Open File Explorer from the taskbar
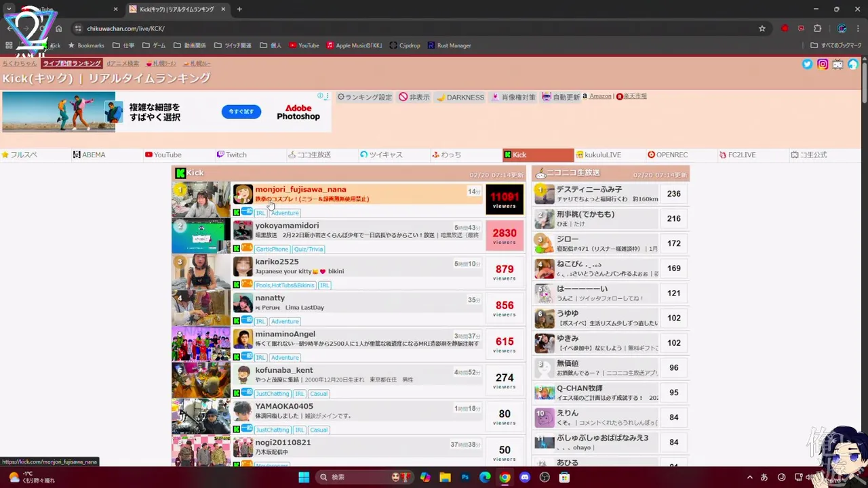 [445, 477]
